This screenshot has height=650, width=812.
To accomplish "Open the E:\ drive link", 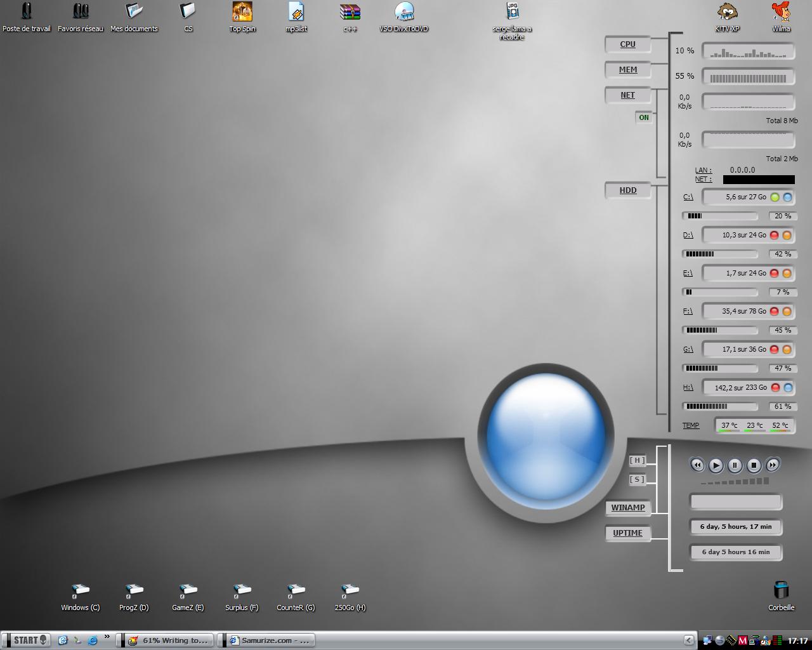I will 688,274.
